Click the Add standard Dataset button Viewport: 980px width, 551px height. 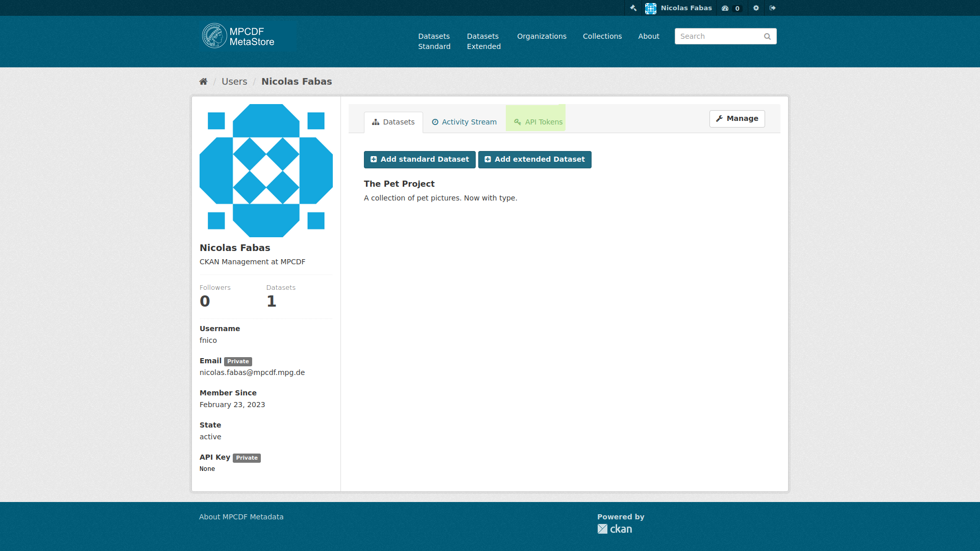(420, 160)
